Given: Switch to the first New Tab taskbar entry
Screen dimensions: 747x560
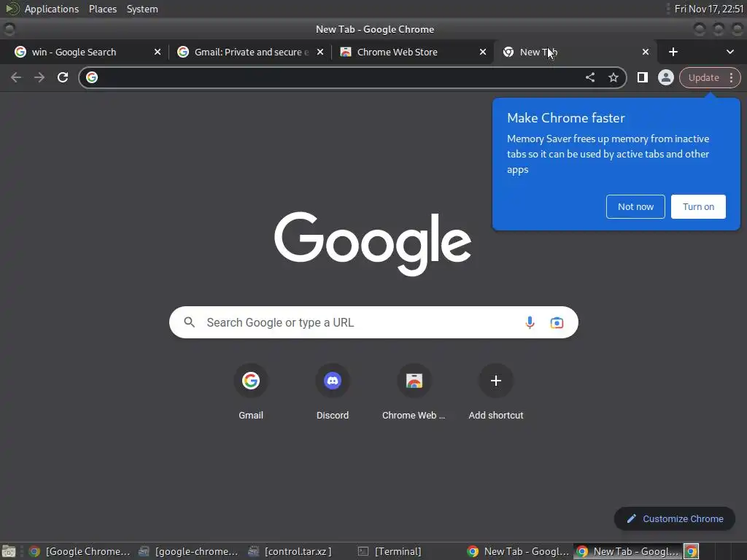Looking at the screenshot, I should point(519,551).
